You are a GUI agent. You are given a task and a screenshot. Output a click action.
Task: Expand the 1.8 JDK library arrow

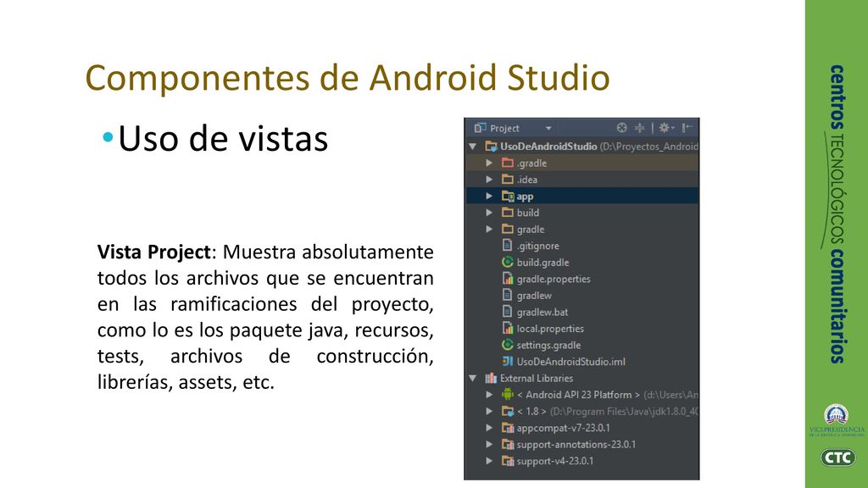tap(489, 411)
